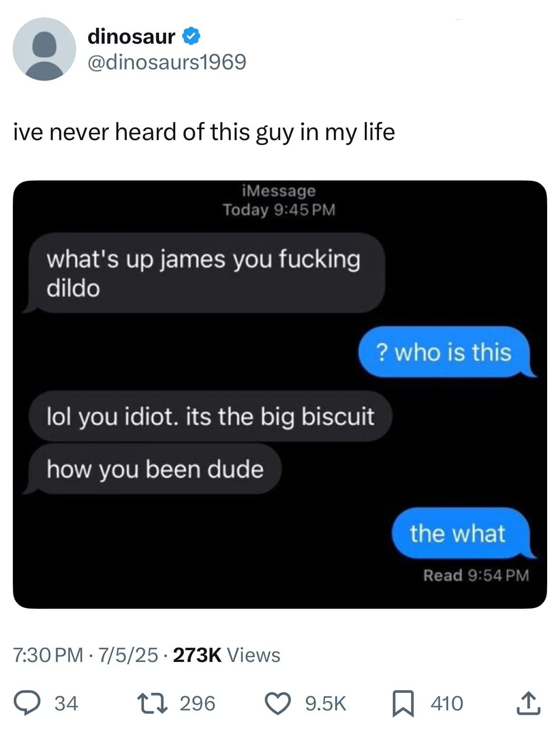Click the blue verified badge
Image resolution: width=560 pixels, height=746 pixels.
pyautogui.click(x=191, y=37)
